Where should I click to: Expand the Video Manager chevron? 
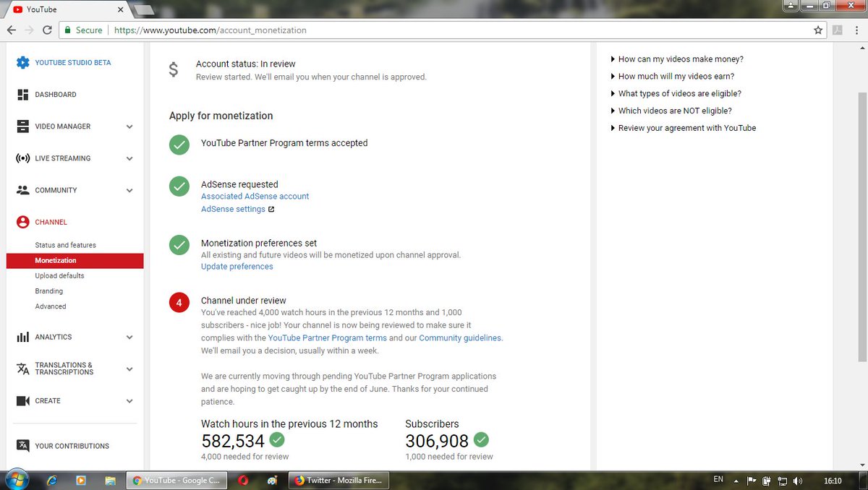[129, 126]
